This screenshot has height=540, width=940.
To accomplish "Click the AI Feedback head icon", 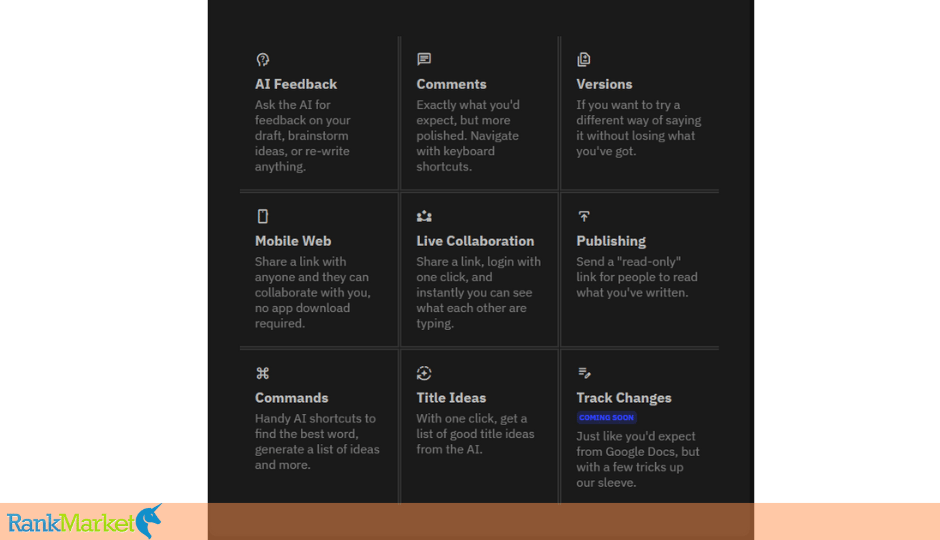I will pyautogui.click(x=263, y=59).
